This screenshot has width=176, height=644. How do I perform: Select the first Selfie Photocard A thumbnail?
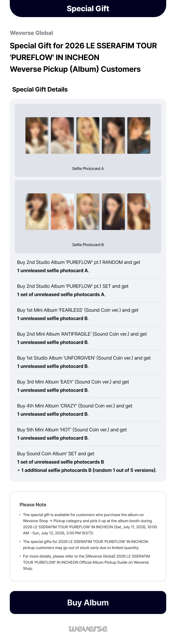point(37,135)
